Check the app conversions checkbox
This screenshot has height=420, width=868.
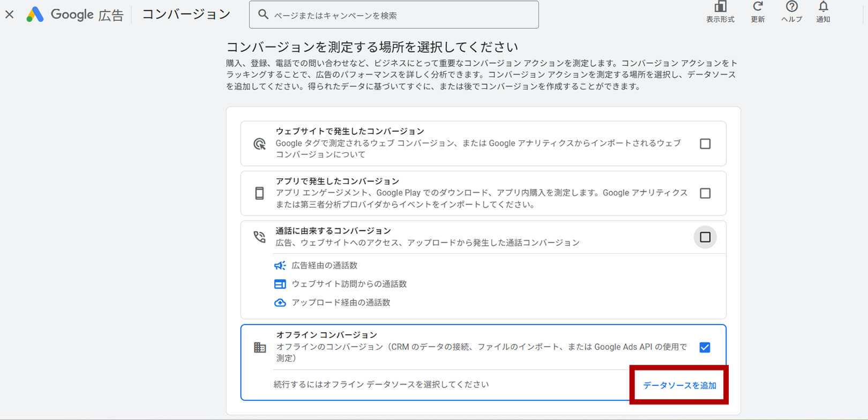705,193
